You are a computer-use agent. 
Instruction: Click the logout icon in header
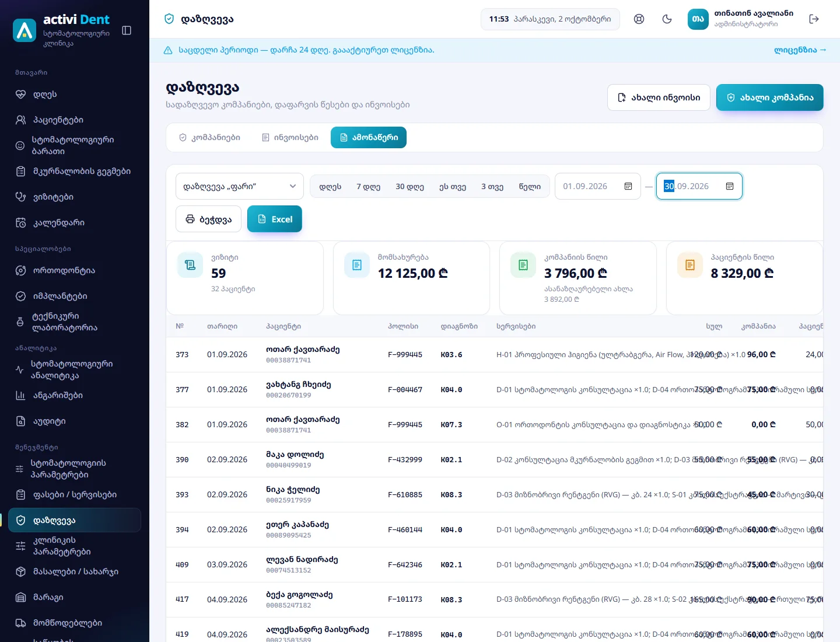coord(814,19)
